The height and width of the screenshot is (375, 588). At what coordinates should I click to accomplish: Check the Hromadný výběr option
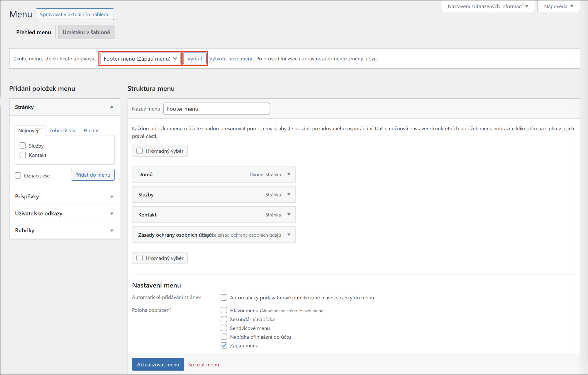click(x=139, y=151)
